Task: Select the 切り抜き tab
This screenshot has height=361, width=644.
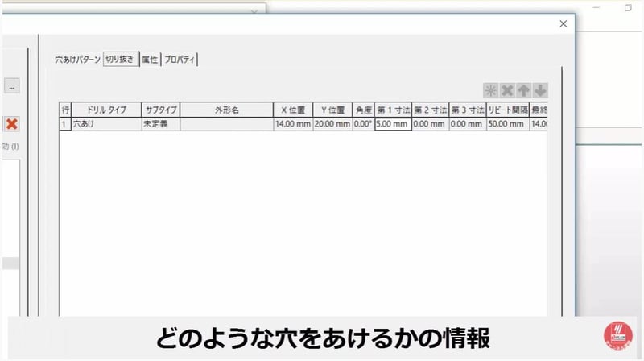Action: point(120,59)
